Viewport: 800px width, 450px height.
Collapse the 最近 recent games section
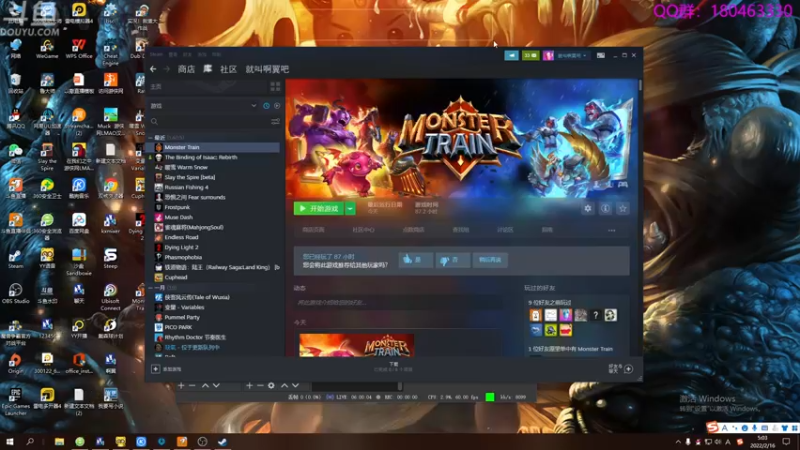pos(151,138)
